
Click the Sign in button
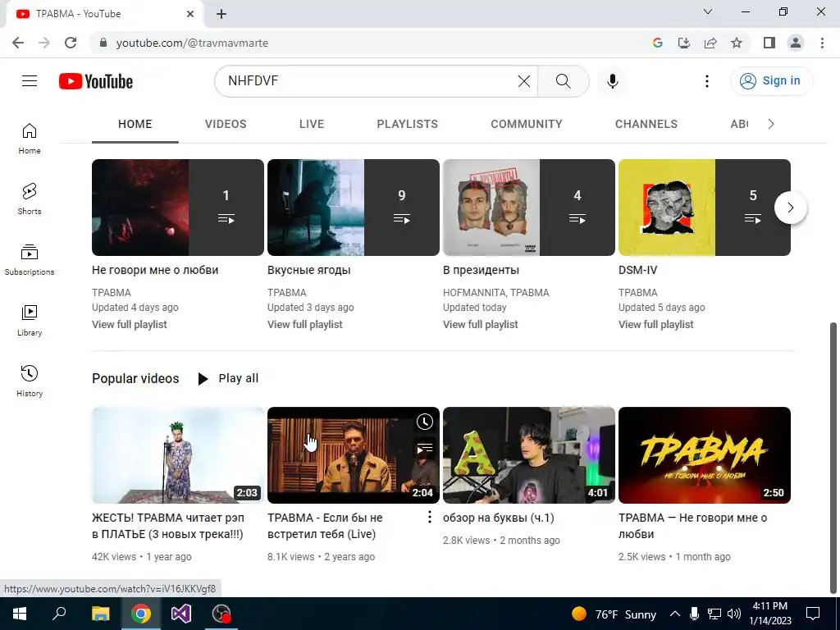(x=771, y=81)
